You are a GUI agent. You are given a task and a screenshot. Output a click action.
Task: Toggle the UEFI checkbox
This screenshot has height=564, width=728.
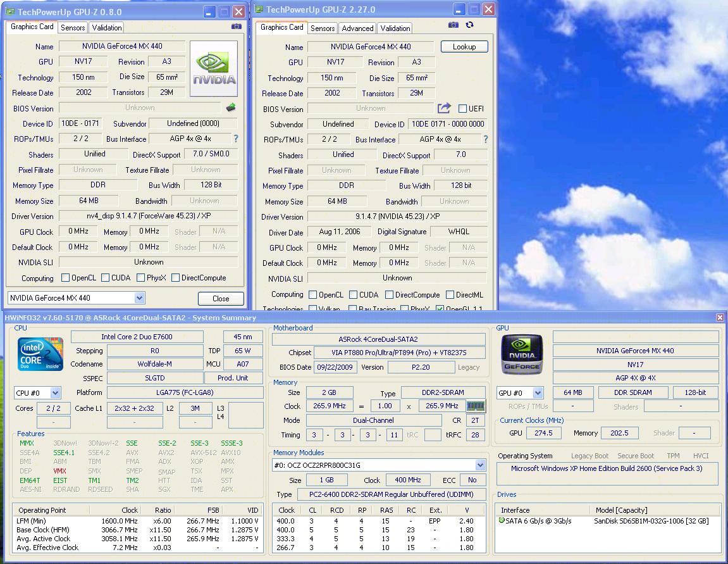tap(462, 109)
